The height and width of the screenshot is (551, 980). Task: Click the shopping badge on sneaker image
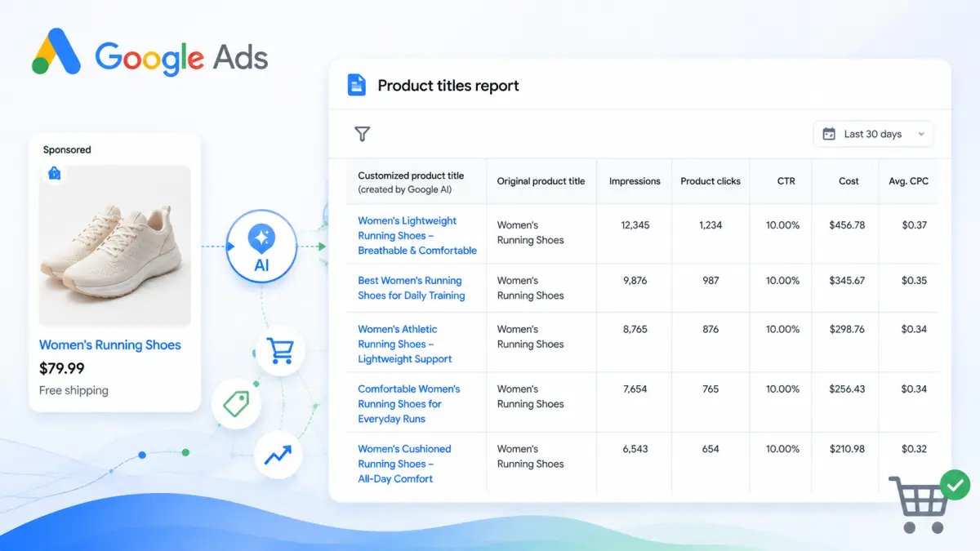point(54,173)
